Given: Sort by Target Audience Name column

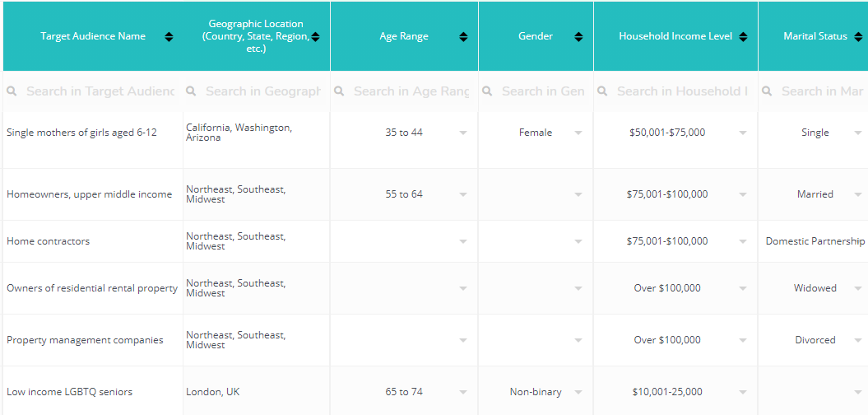Looking at the screenshot, I should click(x=169, y=36).
